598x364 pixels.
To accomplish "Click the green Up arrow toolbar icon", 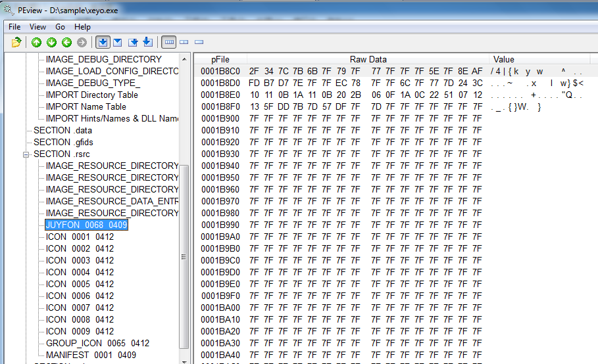I will coord(37,42).
